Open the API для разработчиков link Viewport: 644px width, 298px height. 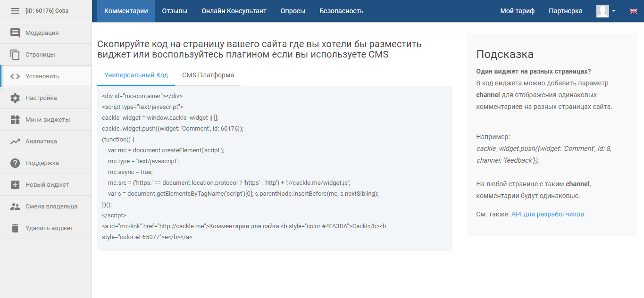coord(547,214)
